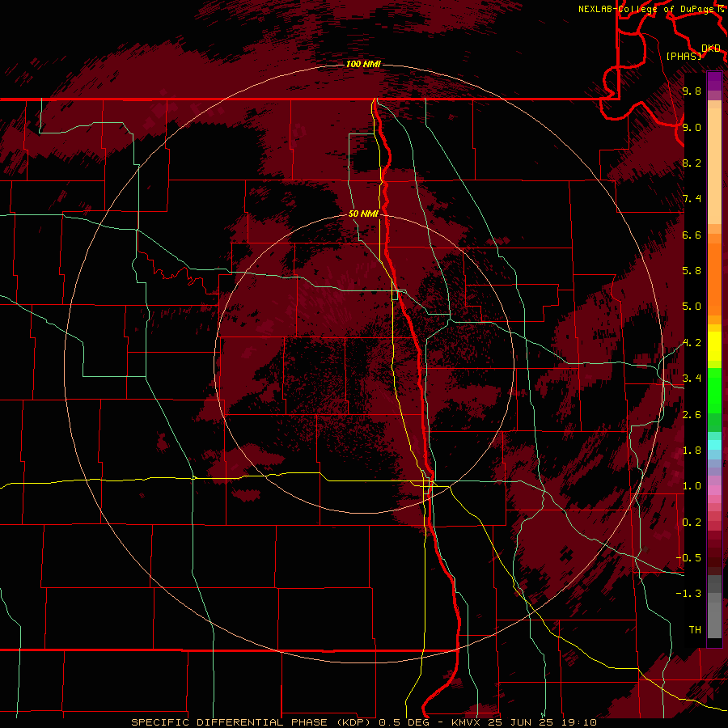Click the orange band of the color bar
Image resolution: width=728 pixels, height=728 pixels.
tap(714, 280)
